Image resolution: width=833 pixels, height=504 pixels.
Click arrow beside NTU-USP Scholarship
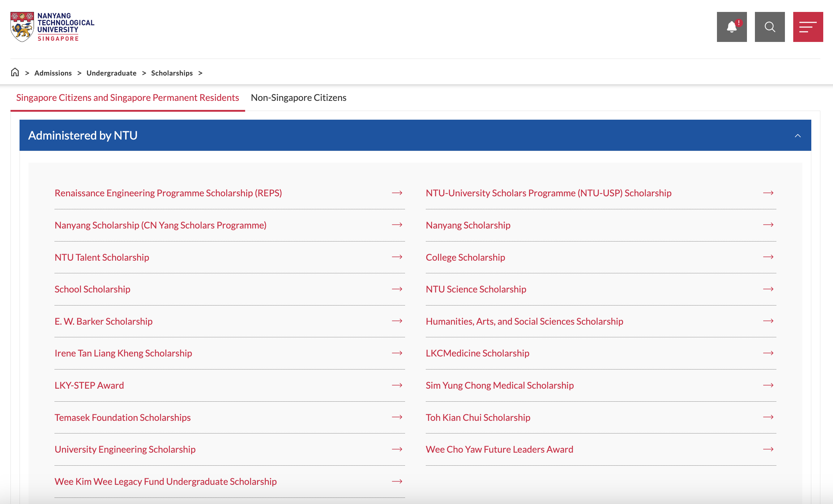coord(768,193)
